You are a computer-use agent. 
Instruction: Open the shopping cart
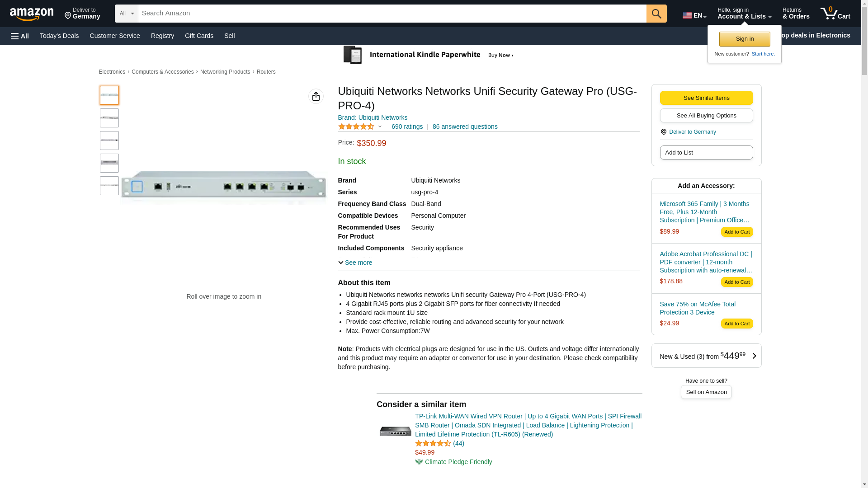pyautogui.click(x=835, y=14)
